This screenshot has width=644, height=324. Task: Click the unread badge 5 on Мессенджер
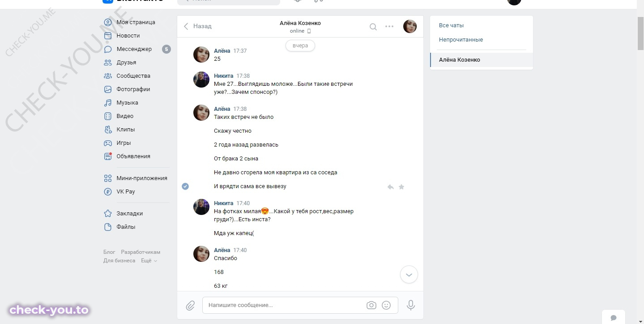pyautogui.click(x=166, y=49)
